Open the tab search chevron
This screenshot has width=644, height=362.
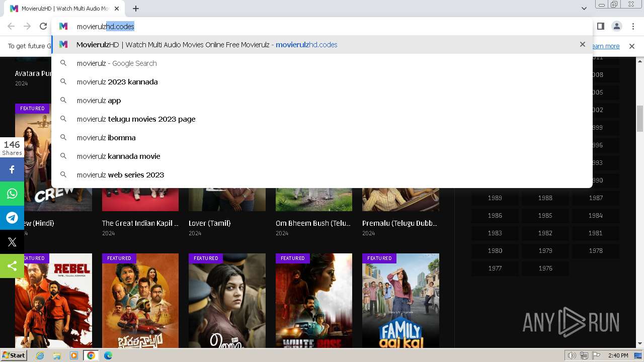tap(584, 9)
